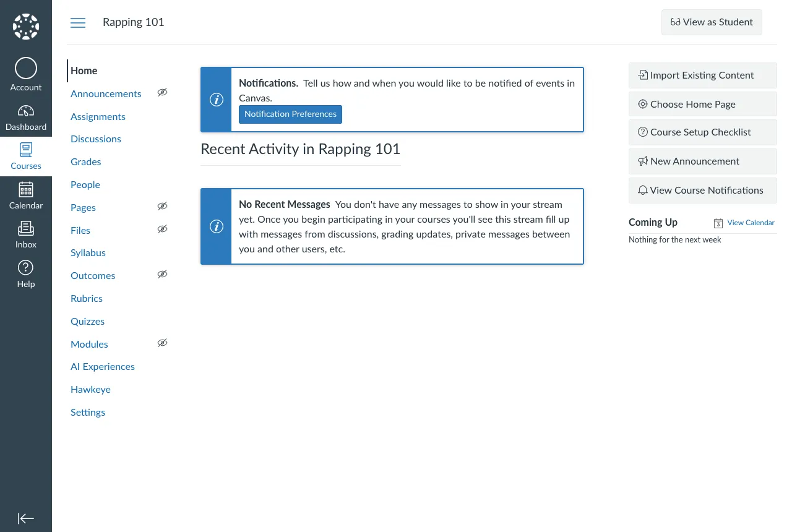Open course Settings
792x532 pixels.
88,412
